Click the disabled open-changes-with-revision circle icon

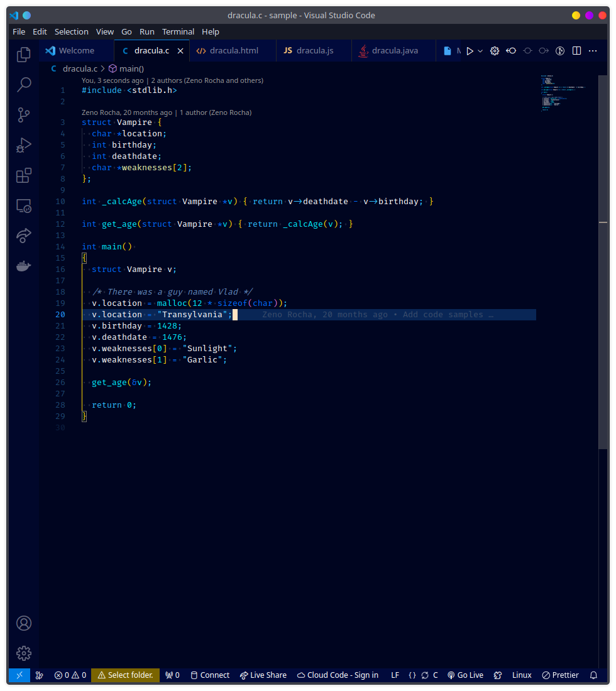pyautogui.click(x=527, y=51)
